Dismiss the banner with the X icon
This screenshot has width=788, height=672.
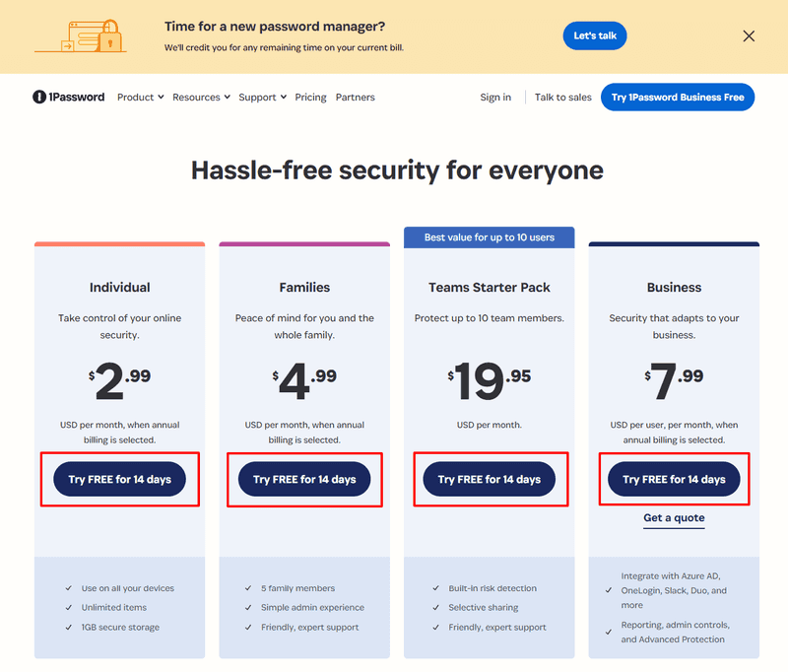click(749, 36)
